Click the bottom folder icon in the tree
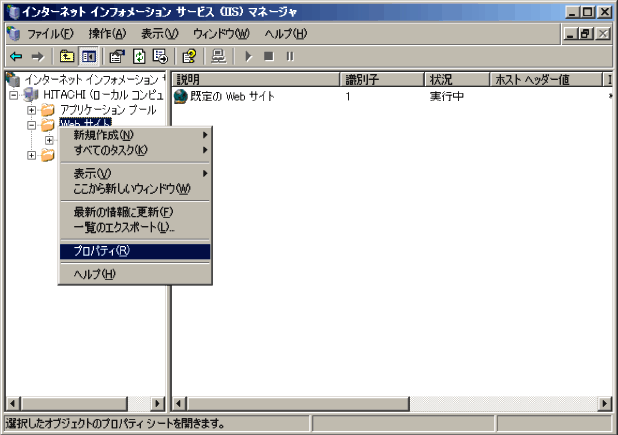 pyautogui.click(x=48, y=155)
